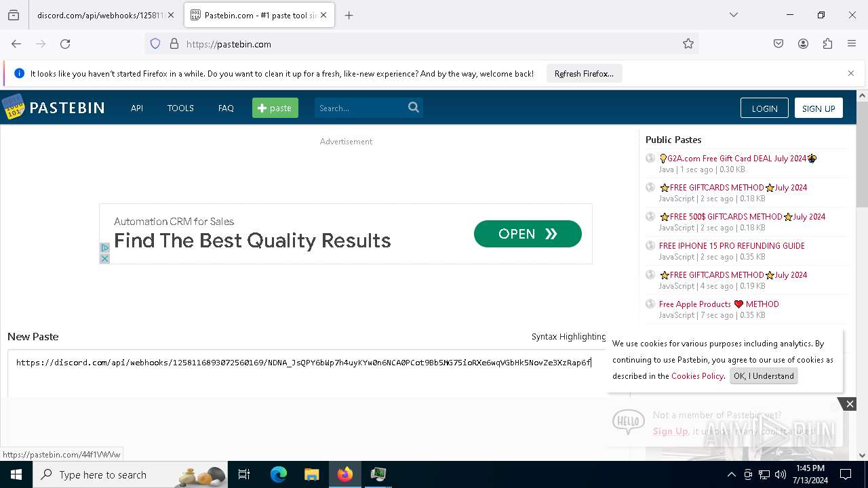Open the Windows Start menu
The image size is (868, 488).
pyautogui.click(x=16, y=474)
